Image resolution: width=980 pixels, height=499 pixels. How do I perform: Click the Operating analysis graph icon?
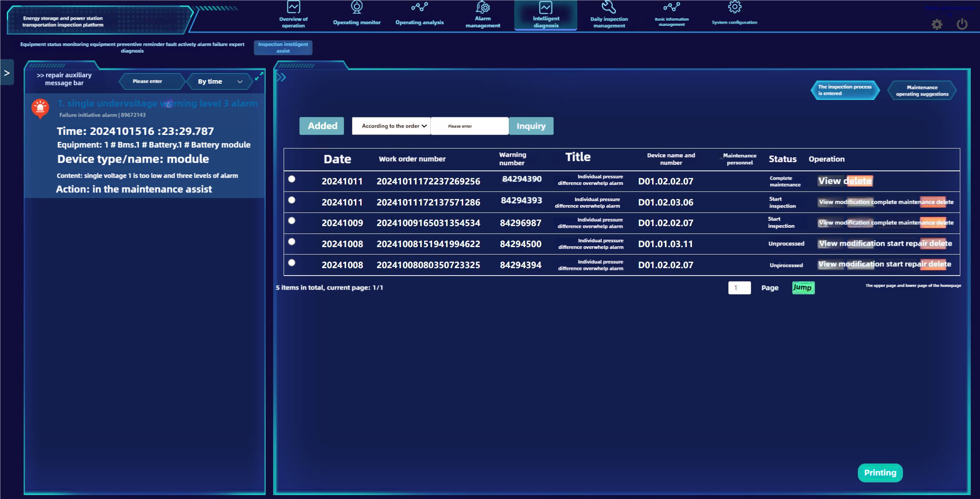[419, 7]
